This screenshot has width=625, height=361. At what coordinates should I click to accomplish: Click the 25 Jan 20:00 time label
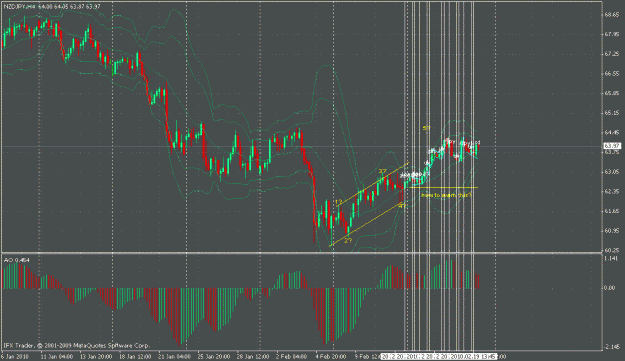coord(214,356)
